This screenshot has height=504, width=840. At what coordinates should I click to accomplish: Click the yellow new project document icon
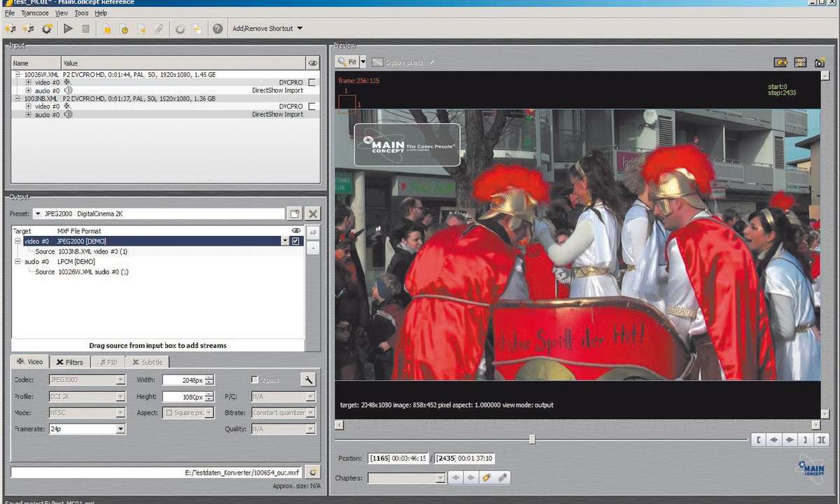(x=107, y=29)
